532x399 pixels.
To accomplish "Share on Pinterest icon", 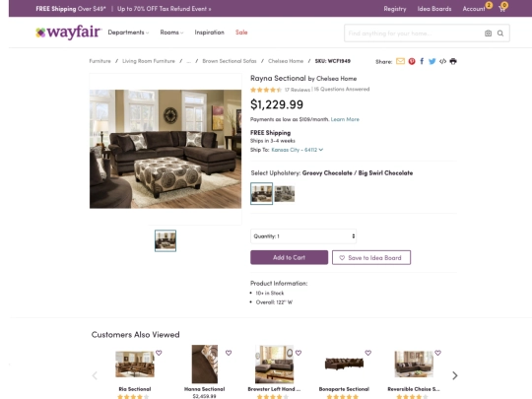I will [x=412, y=61].
